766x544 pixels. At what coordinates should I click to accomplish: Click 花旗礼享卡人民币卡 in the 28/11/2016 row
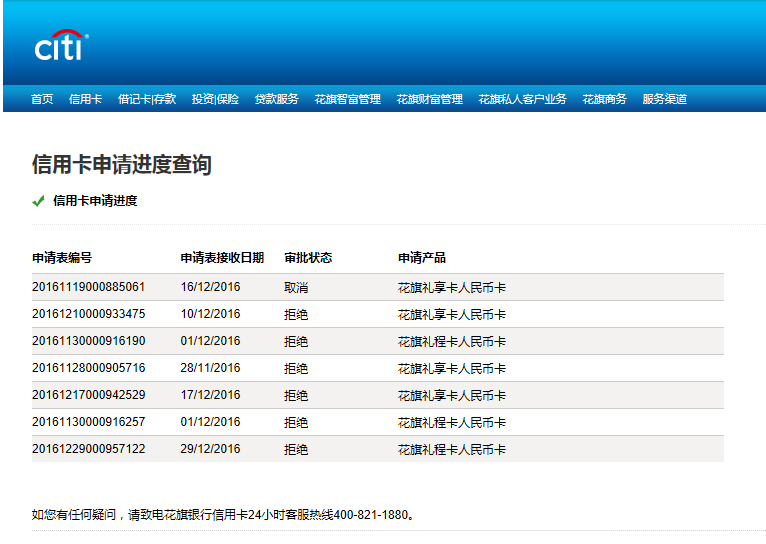click(452, 368)
